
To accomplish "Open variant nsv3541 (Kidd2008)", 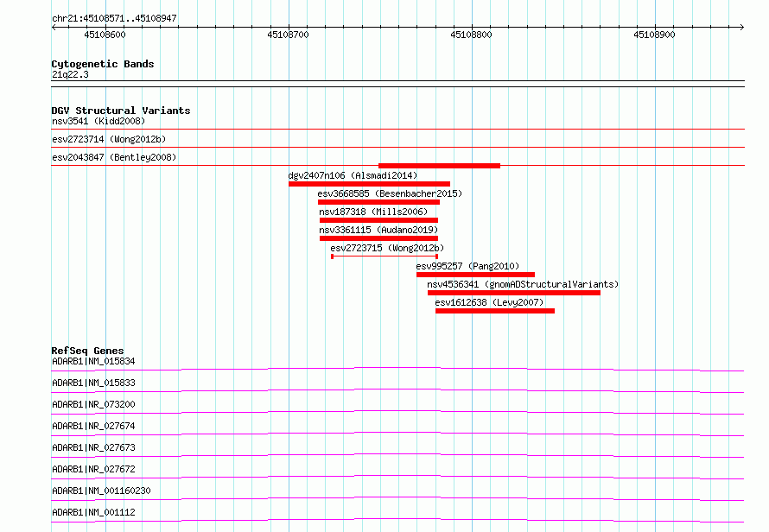I will click(x=99, y=121).
